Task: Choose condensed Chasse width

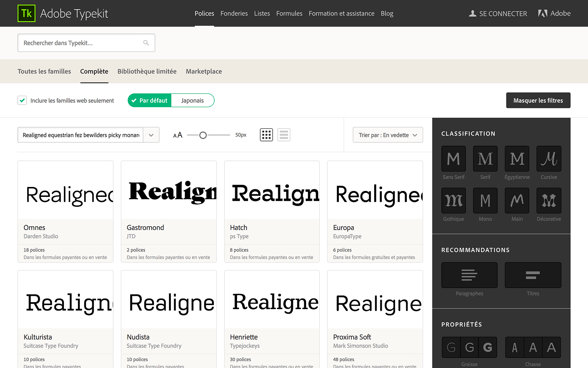Action: [514, 347]
